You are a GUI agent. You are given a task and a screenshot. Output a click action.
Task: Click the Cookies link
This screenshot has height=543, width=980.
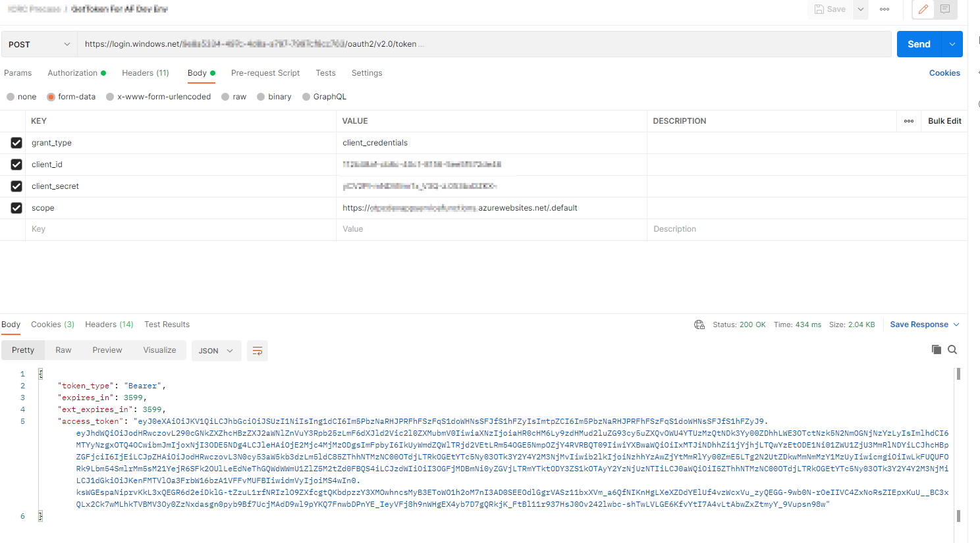[944, 73]
